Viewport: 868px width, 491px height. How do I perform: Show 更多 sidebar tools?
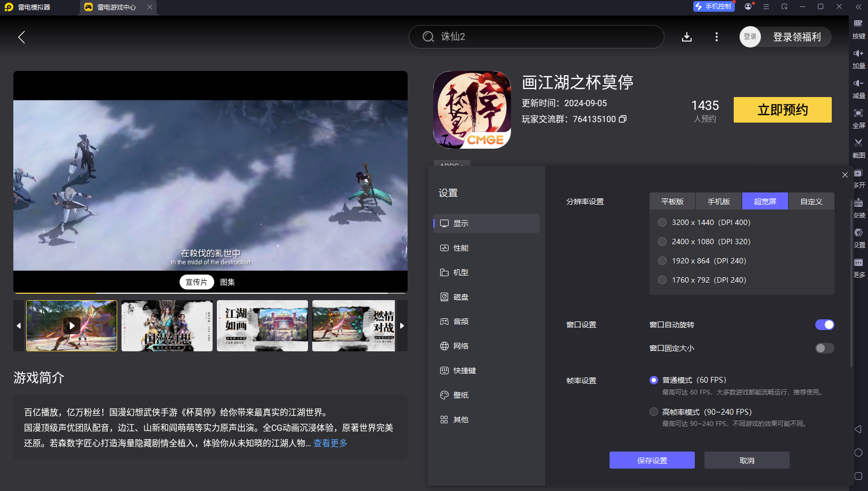coord(858,268)
